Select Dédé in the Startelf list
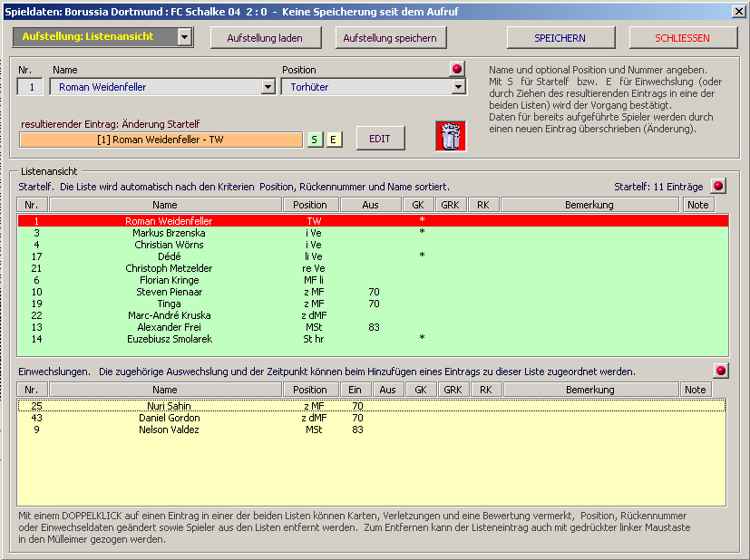750x560 pixels. (x=373, y=256)
